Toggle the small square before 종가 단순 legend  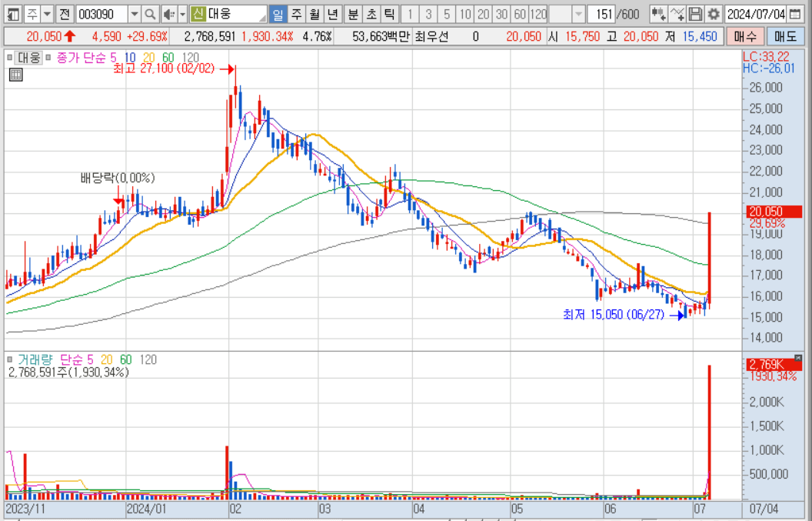point(48,58)
